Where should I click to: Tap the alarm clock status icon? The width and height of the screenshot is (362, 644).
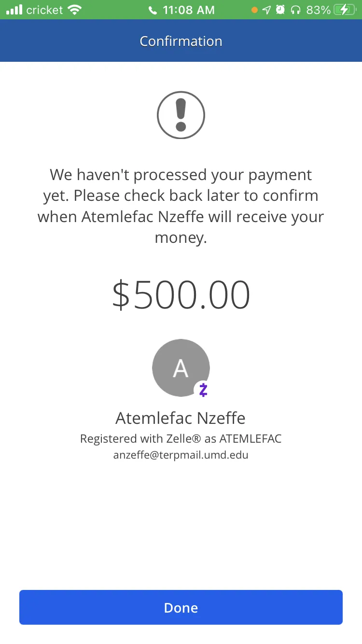click(x=281, y=10)
